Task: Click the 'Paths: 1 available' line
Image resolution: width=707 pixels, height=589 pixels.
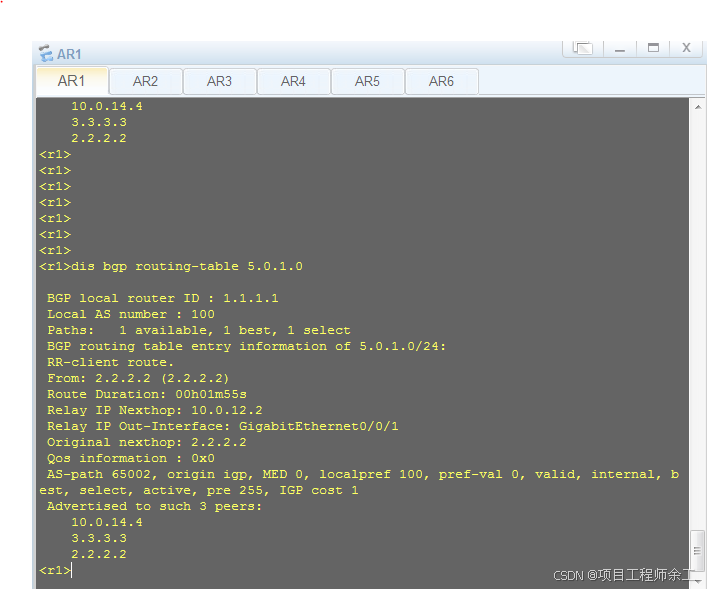Action: 199,331
